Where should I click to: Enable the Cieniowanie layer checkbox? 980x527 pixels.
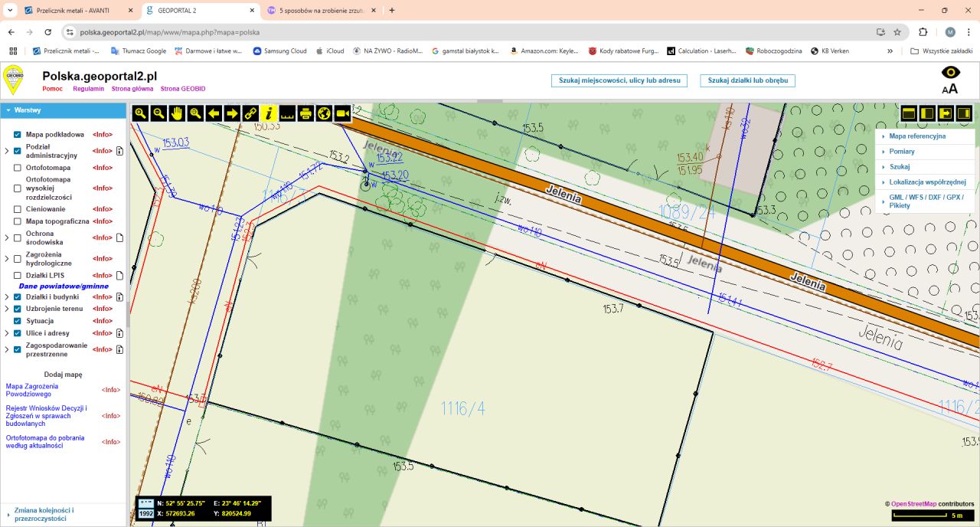point(18,209)
